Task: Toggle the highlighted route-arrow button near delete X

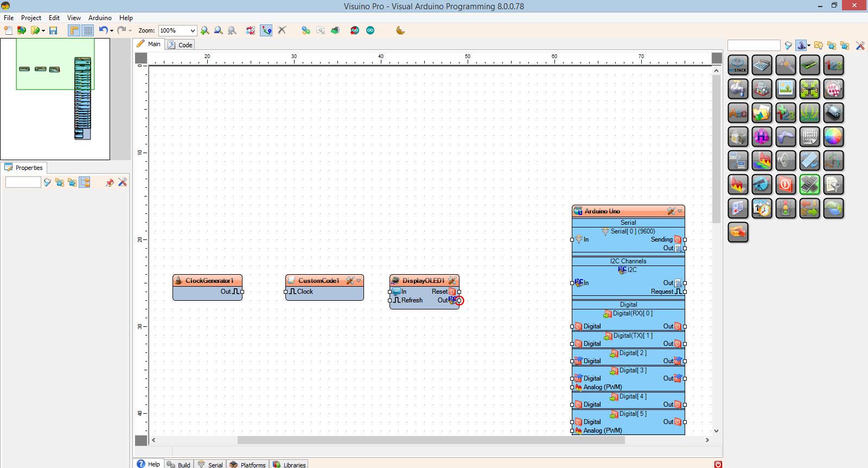Action: point(266,30)
